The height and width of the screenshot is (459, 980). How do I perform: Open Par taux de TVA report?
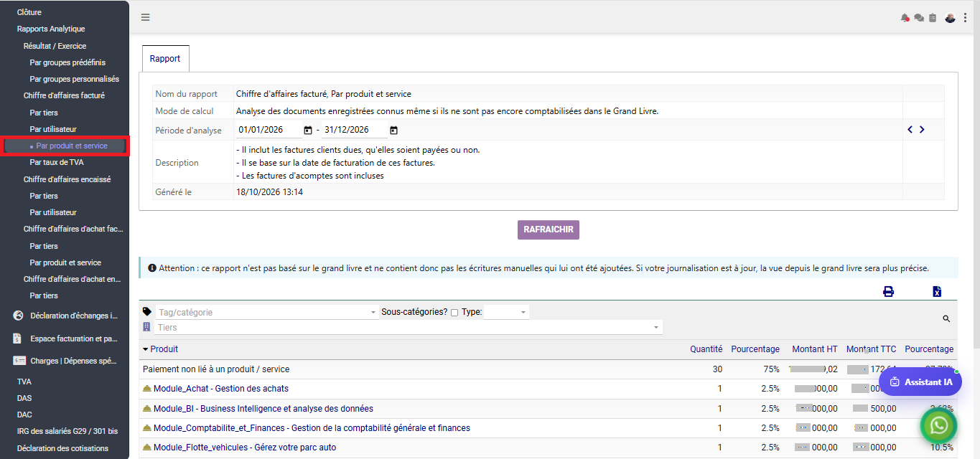pyautogui.click(x=57, y=162)
